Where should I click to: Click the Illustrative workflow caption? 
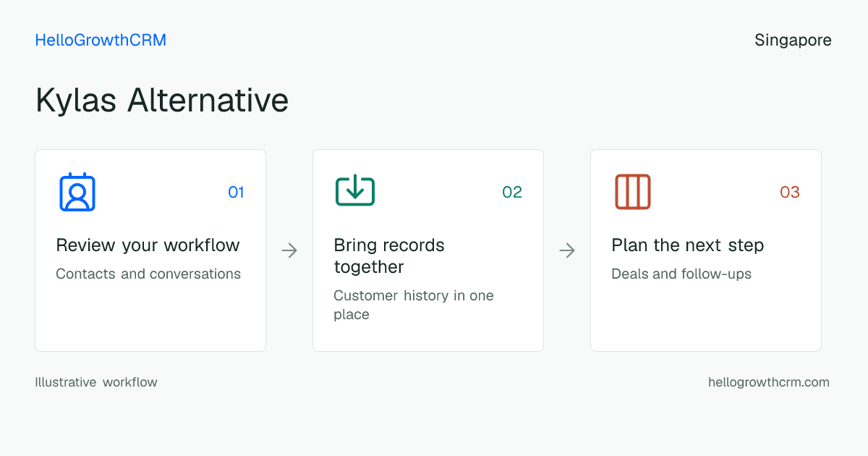[96, 382]
